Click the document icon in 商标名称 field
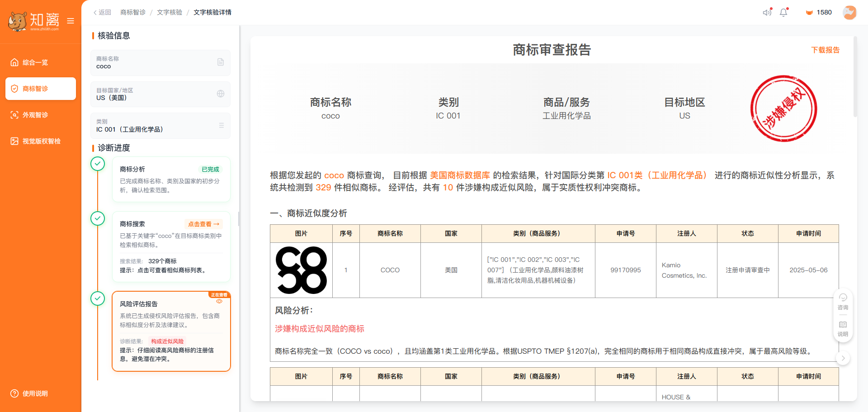 (221, 62)
